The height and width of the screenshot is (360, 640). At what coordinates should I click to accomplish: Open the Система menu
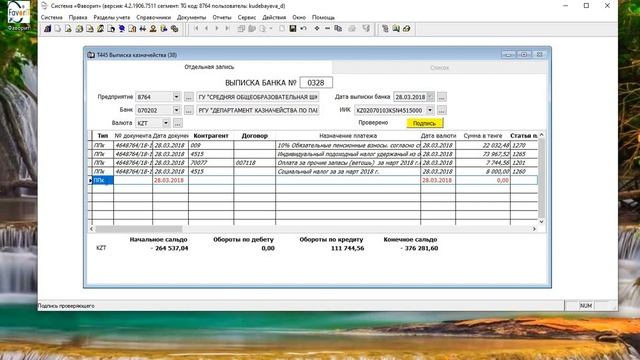pyautogui.click(x=51, y=18)
